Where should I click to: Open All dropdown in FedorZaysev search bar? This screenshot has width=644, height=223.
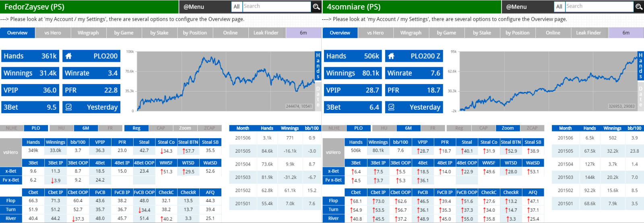(237, 7)
